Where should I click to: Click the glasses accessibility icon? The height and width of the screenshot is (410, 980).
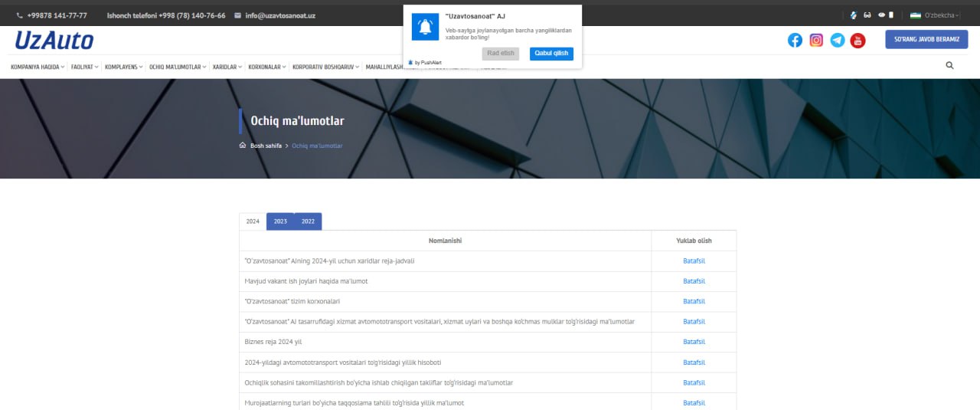click(x=867, y=15)
